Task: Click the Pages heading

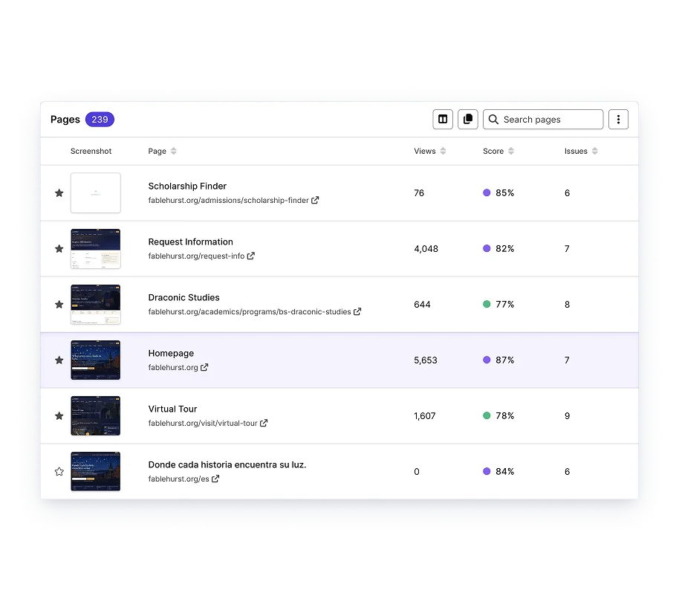Action: [x=65, y=120]
